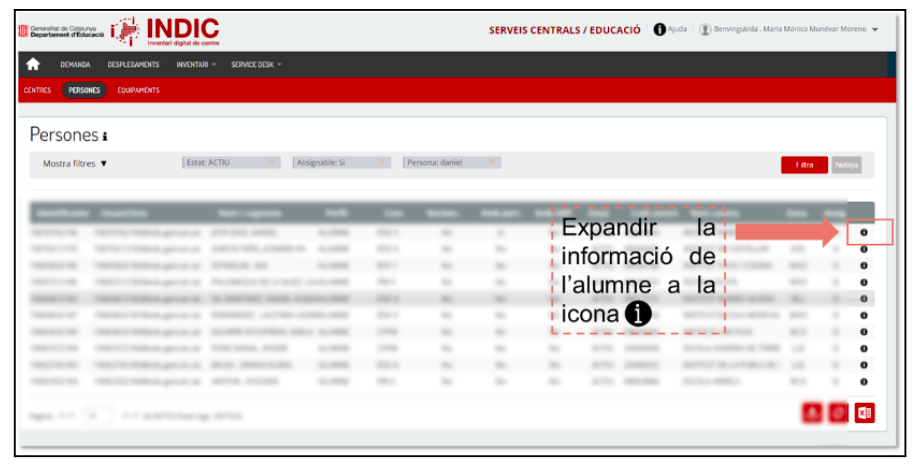This screenshot has height=468, width=917.
Task: Click the info icon in last table row
Action: (863, 382)
